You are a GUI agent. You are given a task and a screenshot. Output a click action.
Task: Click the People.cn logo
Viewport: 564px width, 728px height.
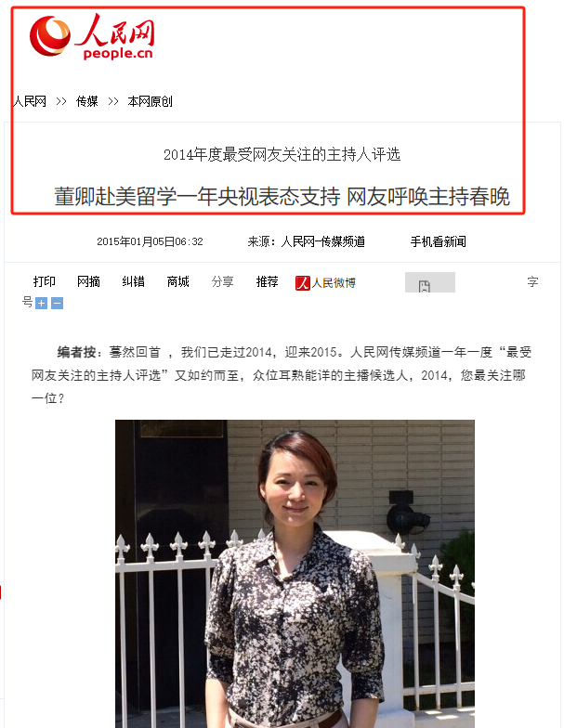coord(92,37)
